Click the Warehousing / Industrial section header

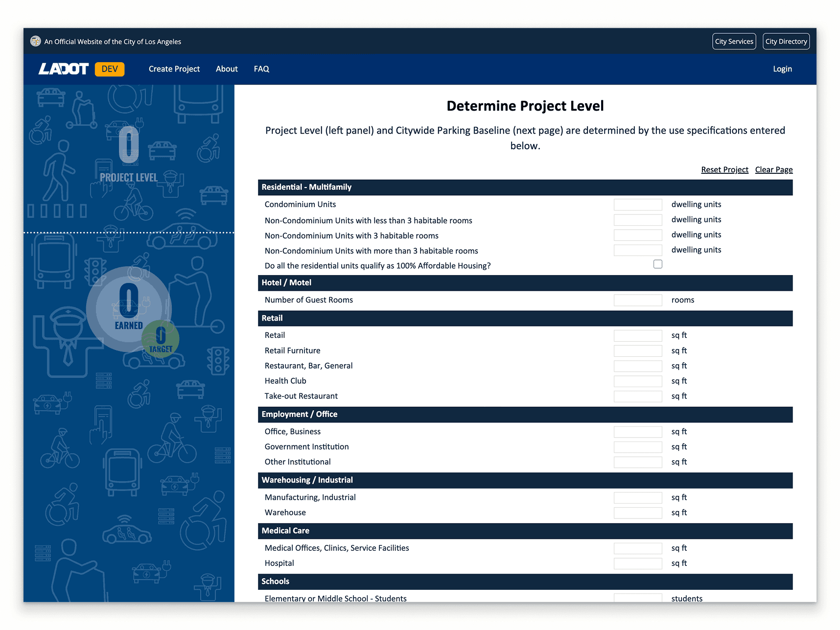525,480
